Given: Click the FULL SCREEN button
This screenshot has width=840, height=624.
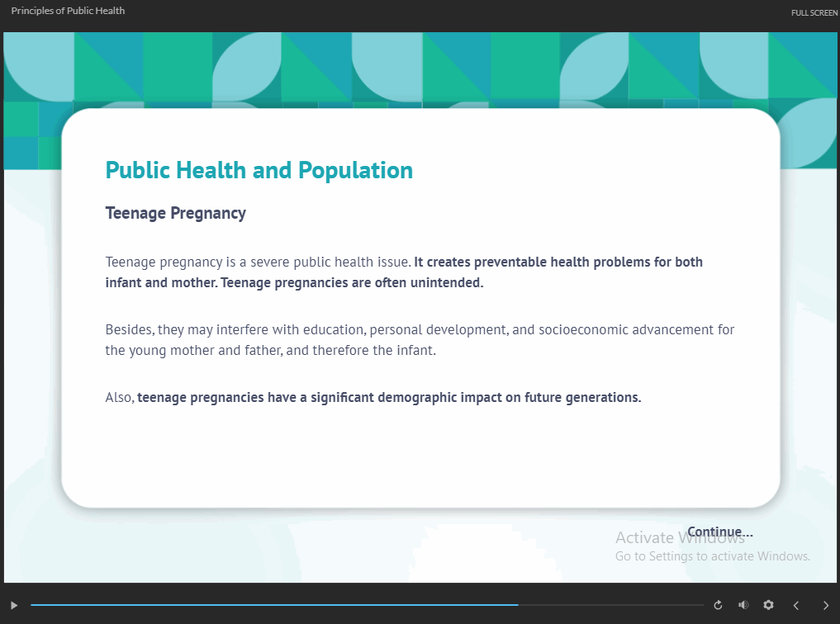Looking at the screenshot, I should [814, 13].
